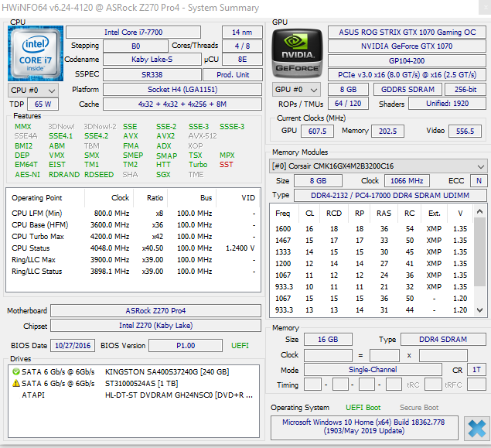Click the Unified: 1920 shaders field

pyautogui.click(x=448, y=104)
